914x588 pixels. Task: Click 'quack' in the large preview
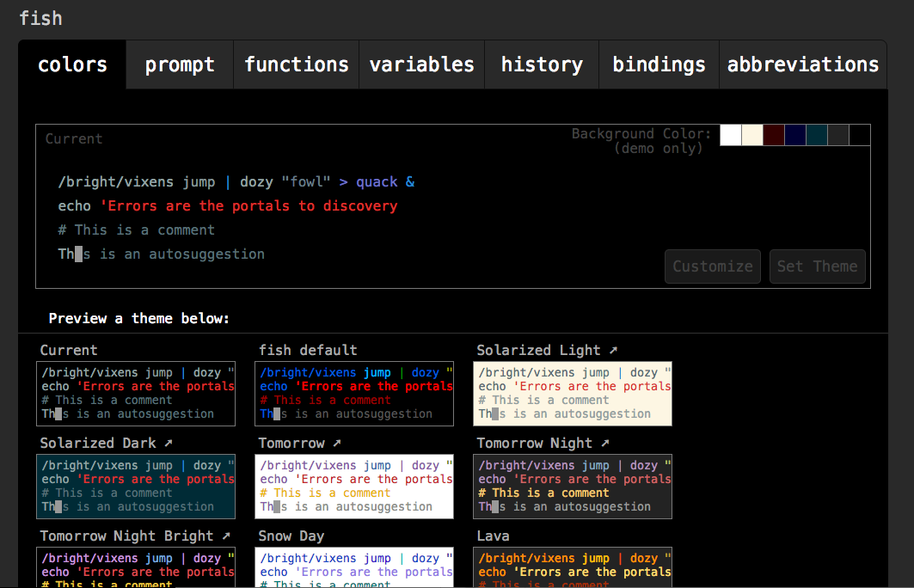click(377, 182)
